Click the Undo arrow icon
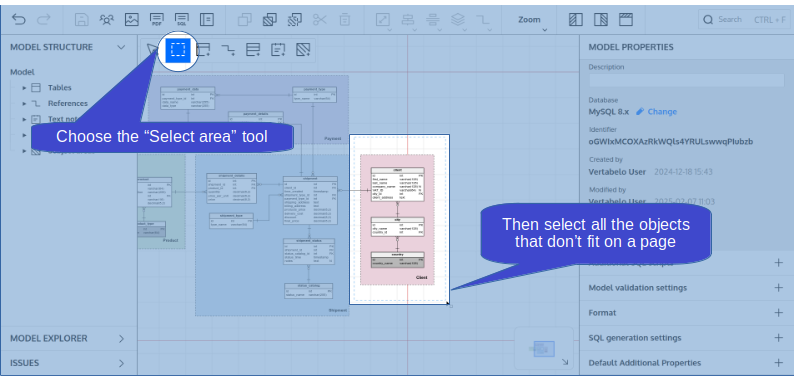 [19, 20]
